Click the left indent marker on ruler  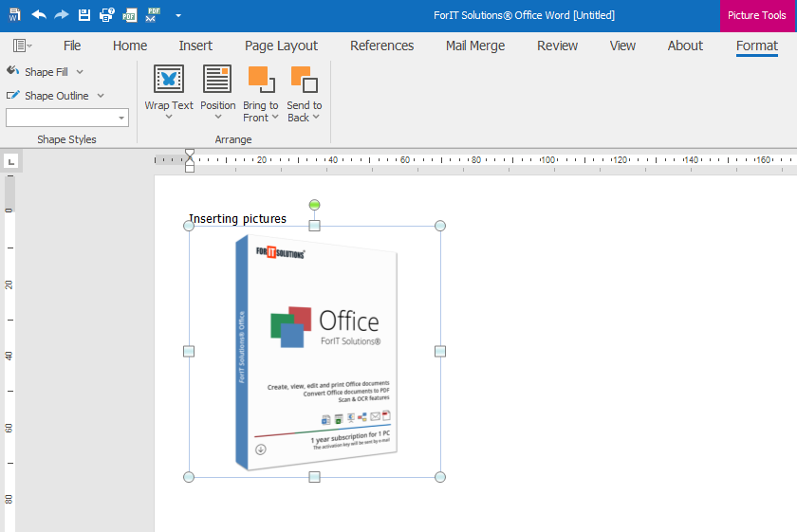[190, 167]
